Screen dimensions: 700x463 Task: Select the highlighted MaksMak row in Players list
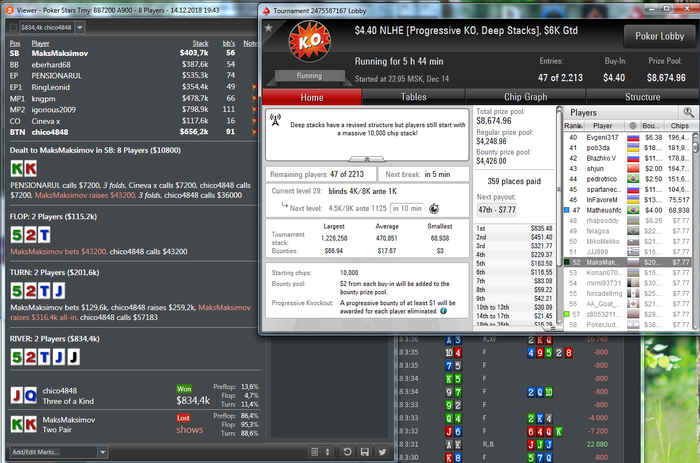[629, 262]
